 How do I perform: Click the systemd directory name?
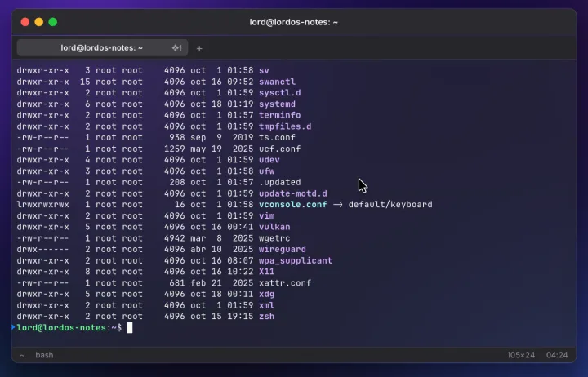point(277,104)
